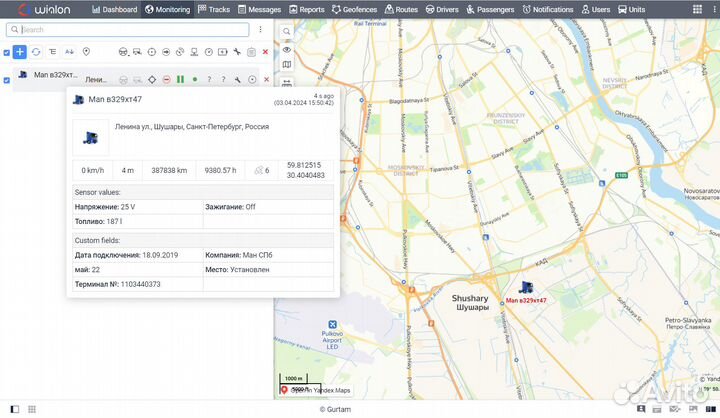Image resolution: width=720 pixels, height=418 pixels.
Task: Click the Pulkovo Airport icon on map
Action: point(332,324)
